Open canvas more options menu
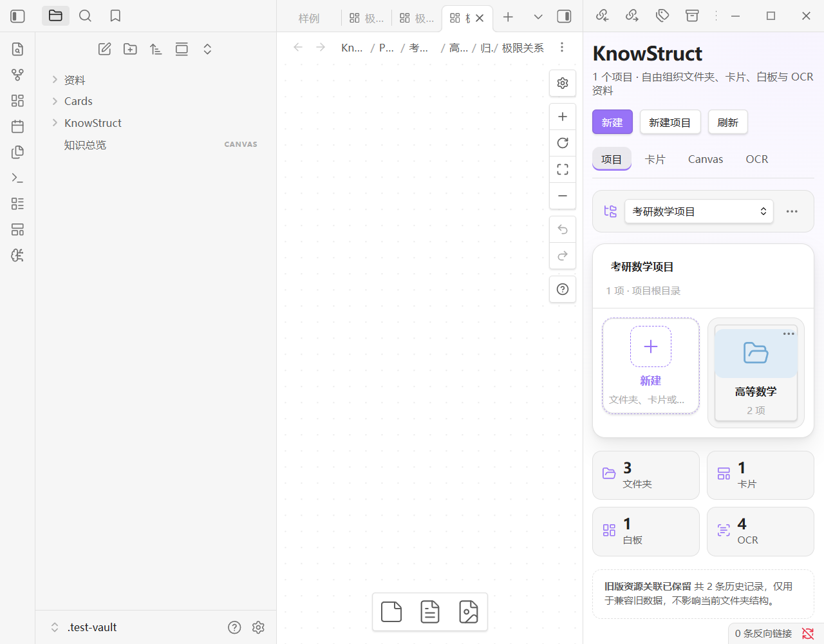The width and height of the screenshot is (824, 644). coord(562,47)
